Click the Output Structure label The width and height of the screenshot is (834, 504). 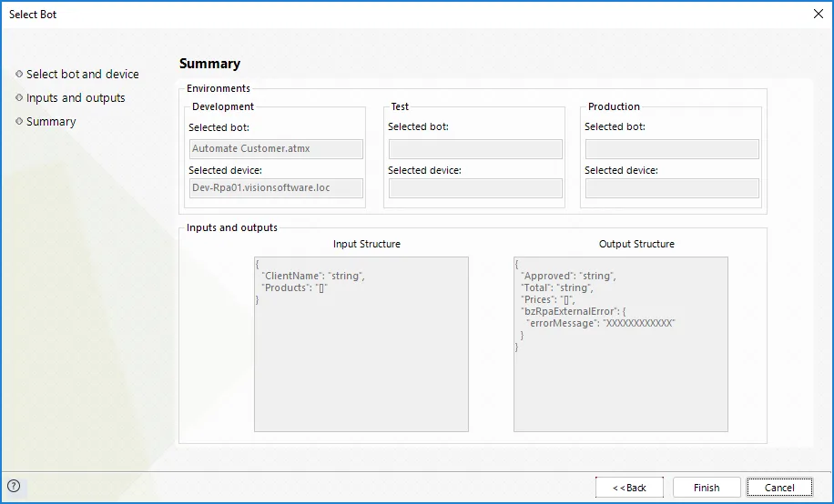pyautogui.click(x=636, y=244)
